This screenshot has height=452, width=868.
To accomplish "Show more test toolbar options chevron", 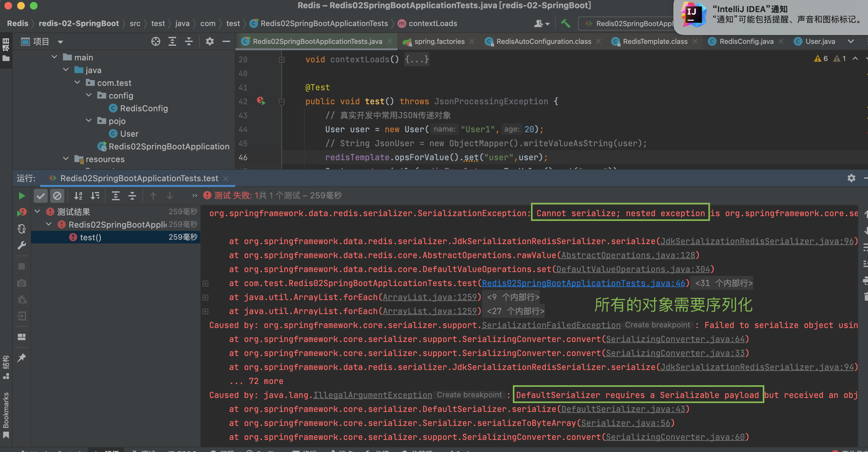I will (194, 196).
